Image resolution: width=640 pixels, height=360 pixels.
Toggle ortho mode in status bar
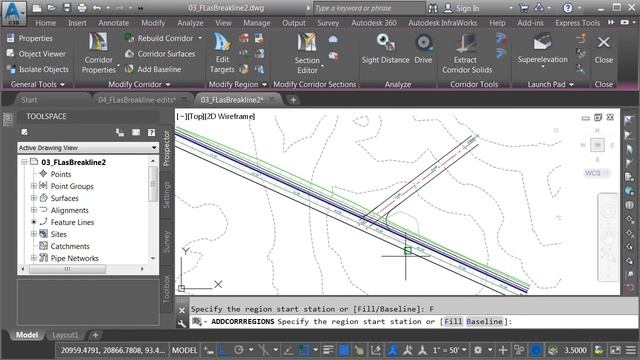click(224, 350)
